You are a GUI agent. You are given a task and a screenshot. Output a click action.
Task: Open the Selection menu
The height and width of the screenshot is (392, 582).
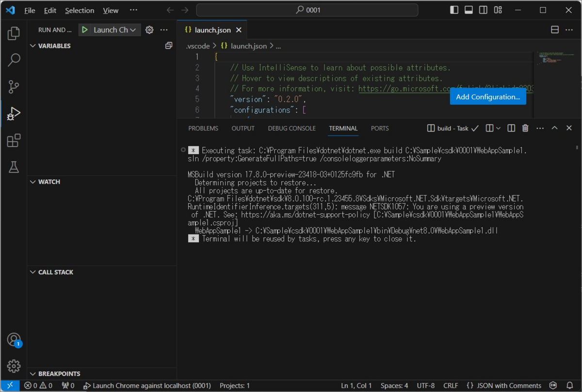pyautogui.click(x=80, y=10)
